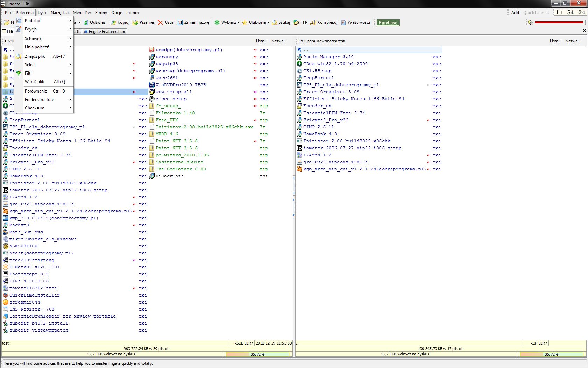Click iometer icon in the right panel
Viewport: 588px width, 368px height.
[300, 148]
